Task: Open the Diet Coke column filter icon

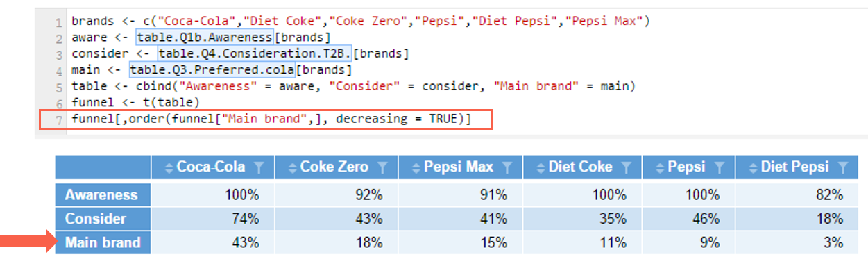Action: (627, 167)
